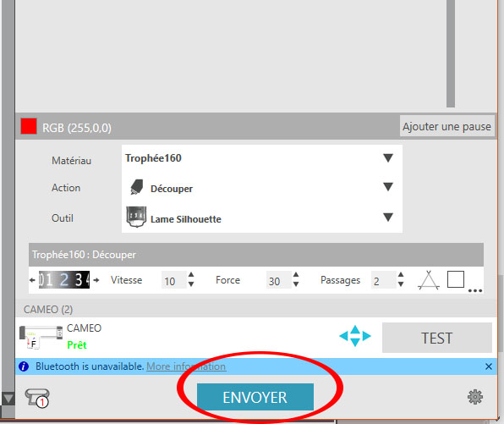Click the vertical scrollbar in upper panel

[x=451, y=53]
